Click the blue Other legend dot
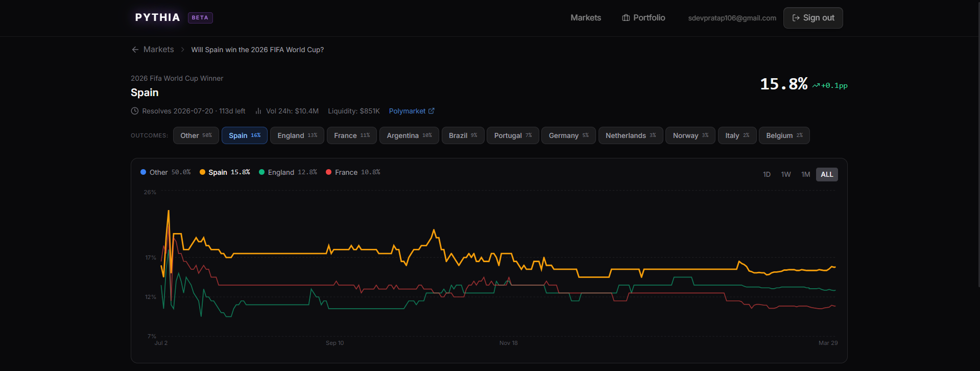This screenshot has width=980, height=371. (144, 172)
